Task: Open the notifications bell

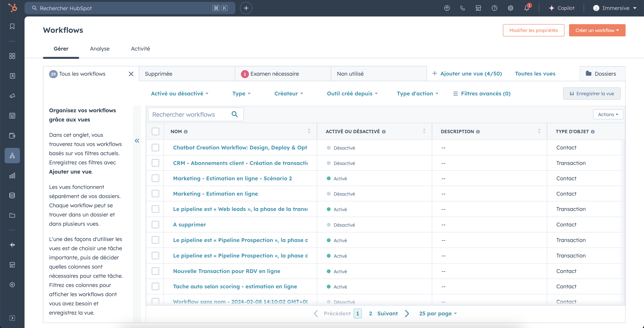Action: tap(527, 8)
